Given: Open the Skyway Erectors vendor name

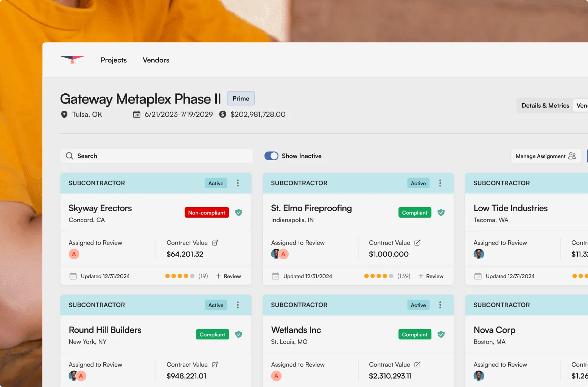Looking at the screenshot, I should point(100,208).
